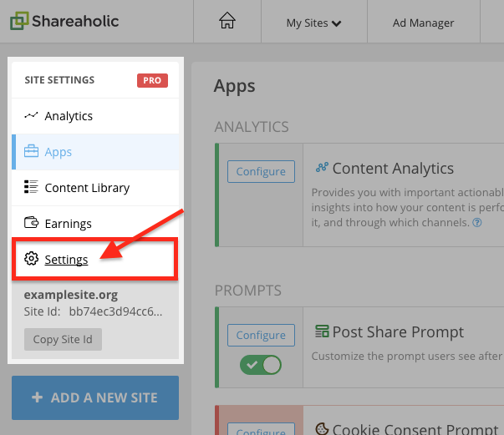Viewport: 504px width, 435px height.
Task: Click the Content Analytics title
Action: (393, 168)
